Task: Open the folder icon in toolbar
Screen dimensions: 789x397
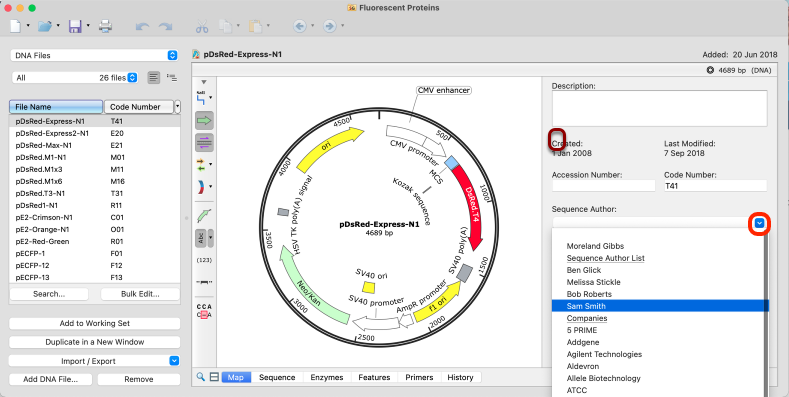Action: pyautogui.click(x=45, y=26)
